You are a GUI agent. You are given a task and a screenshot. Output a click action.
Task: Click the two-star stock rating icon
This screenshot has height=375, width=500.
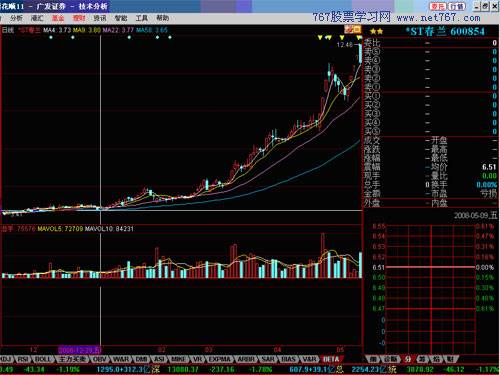point(376,31)
